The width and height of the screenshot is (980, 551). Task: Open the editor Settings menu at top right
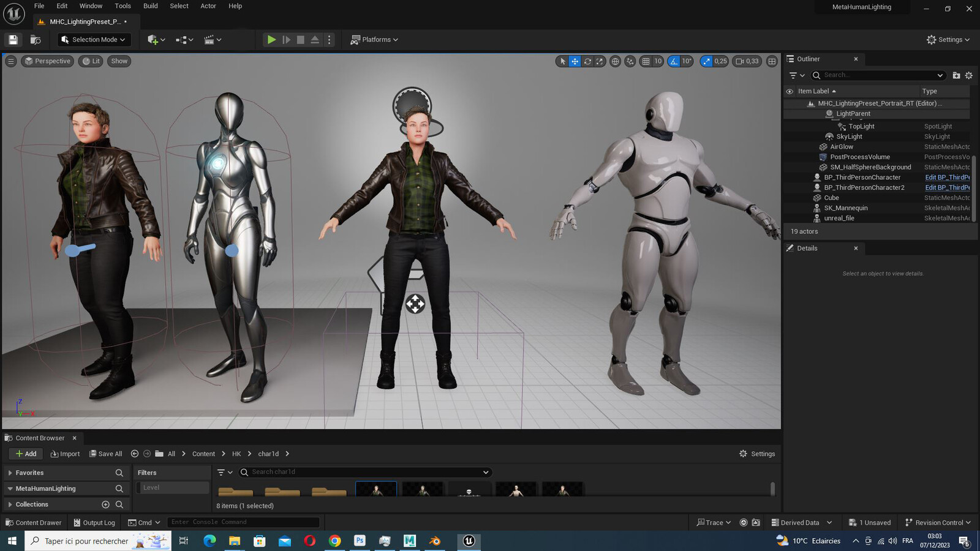point(948,40)
